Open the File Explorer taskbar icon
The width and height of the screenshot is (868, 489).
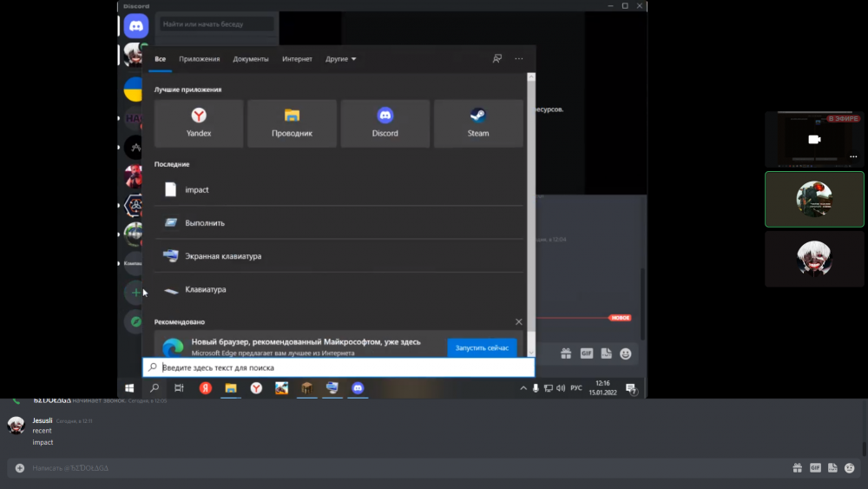coord(231,388)
